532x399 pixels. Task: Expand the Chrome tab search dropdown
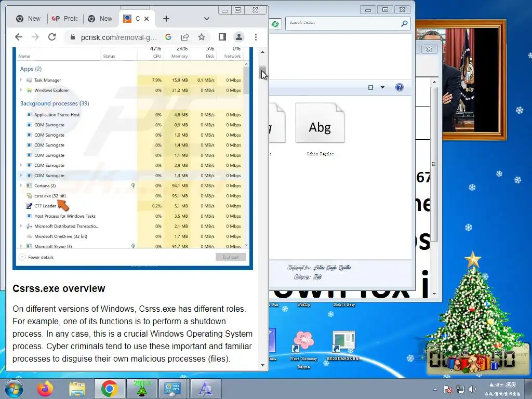206,19
